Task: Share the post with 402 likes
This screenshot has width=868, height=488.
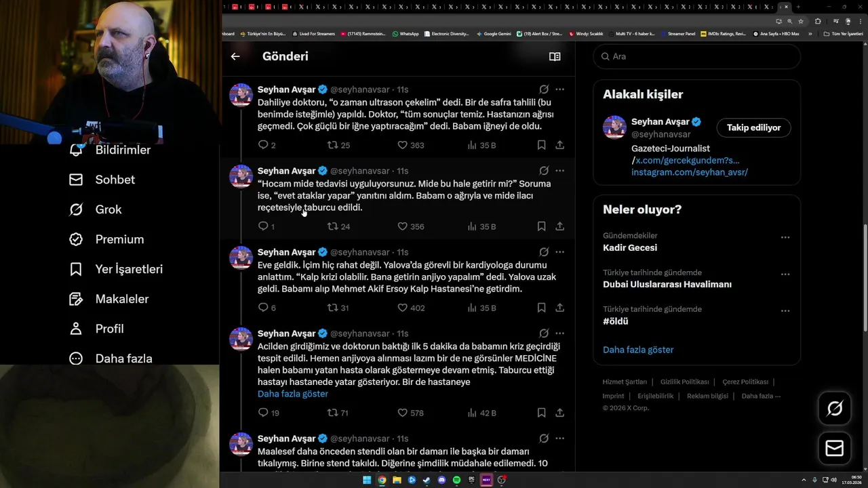Action: coord(559,308)
